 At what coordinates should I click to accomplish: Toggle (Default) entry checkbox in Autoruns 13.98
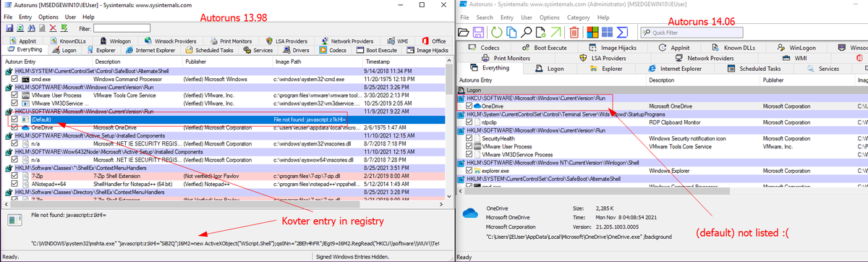pyautogui.click(x=15, y=119)
